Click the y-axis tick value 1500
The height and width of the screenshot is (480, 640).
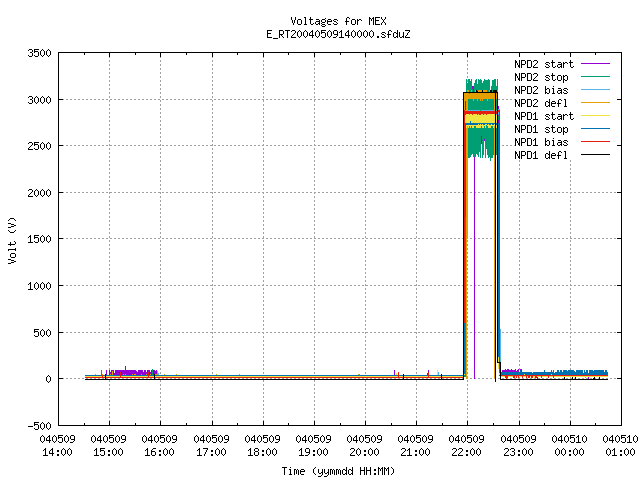click(x=40, y=239)
